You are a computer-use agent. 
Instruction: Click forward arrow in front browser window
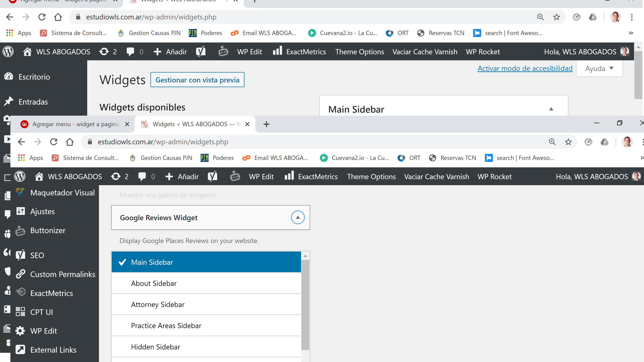tap(38, 142)
